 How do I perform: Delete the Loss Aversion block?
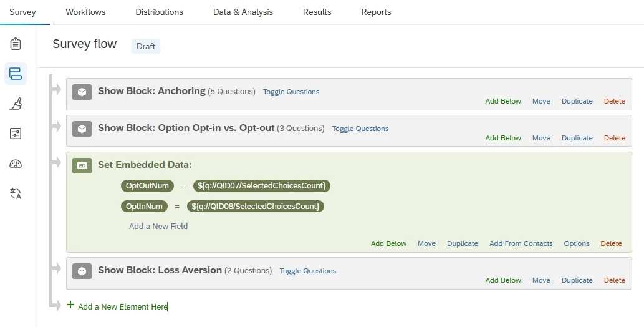[x=615, y=280]
